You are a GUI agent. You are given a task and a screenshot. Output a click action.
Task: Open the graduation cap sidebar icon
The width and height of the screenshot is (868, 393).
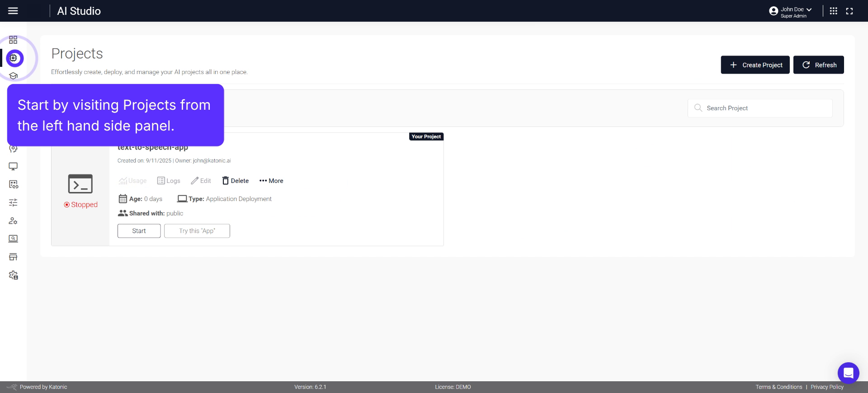coord(13,76)
